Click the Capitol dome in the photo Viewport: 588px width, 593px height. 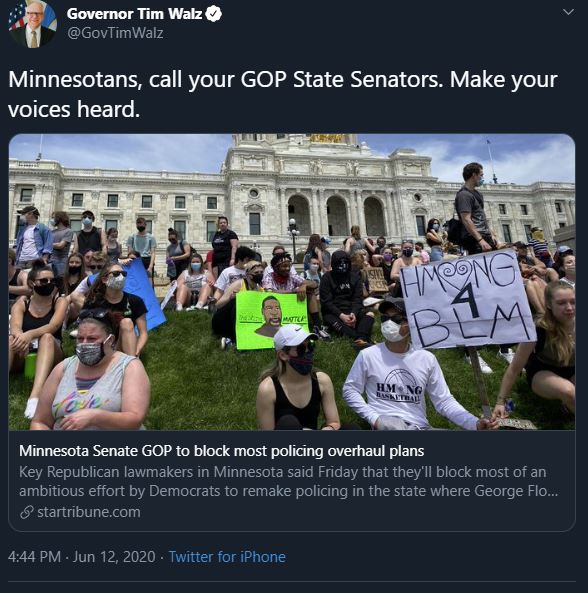pyautogui.click(x=296, y=141)
